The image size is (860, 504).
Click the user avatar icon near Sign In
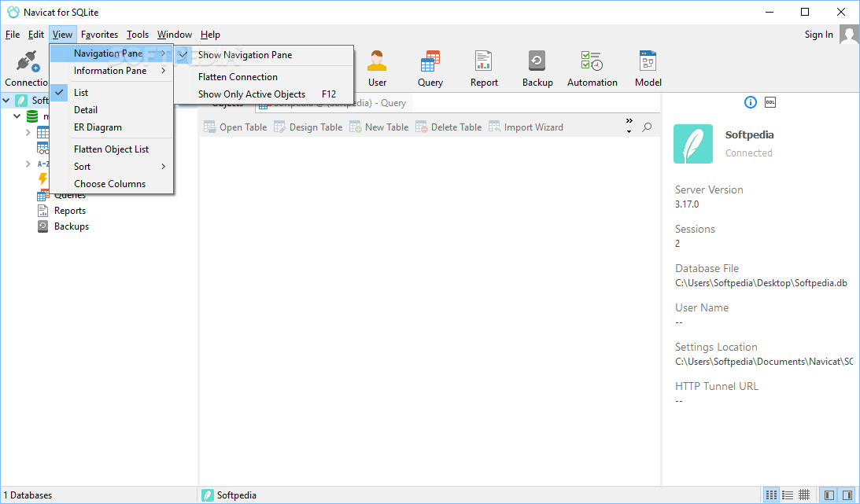pos(849,35)
